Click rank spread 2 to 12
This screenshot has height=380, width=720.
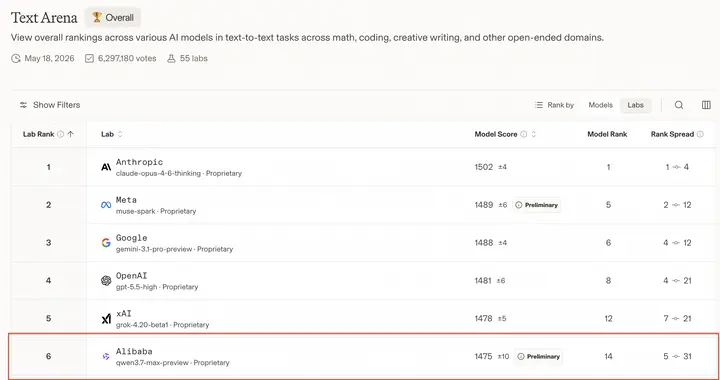[677, 205]
